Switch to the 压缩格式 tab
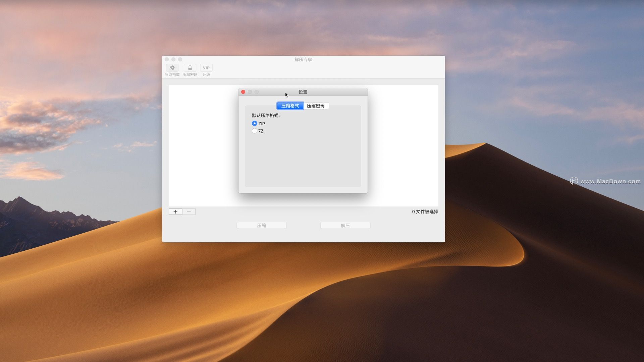This screenshot has height=362, width=644. pos(290,106)
